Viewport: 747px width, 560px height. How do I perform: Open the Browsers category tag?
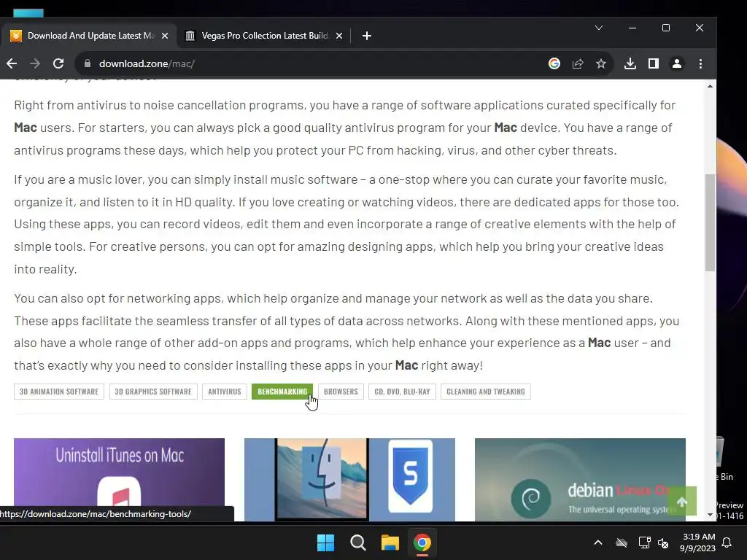341,392
